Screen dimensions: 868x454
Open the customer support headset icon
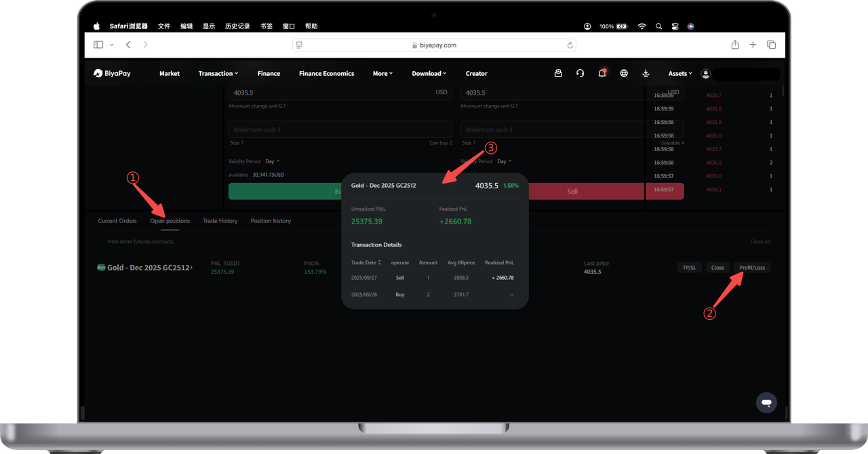tap(580, 73)
